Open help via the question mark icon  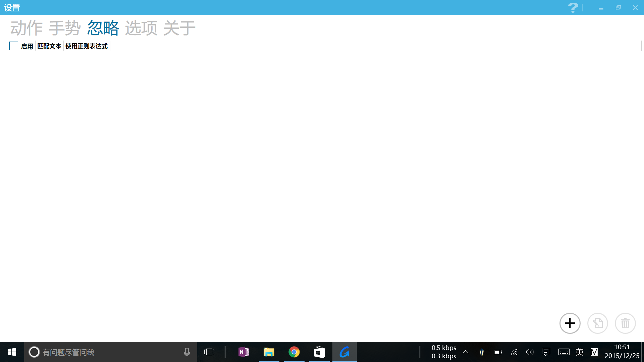tap(573, 7)
